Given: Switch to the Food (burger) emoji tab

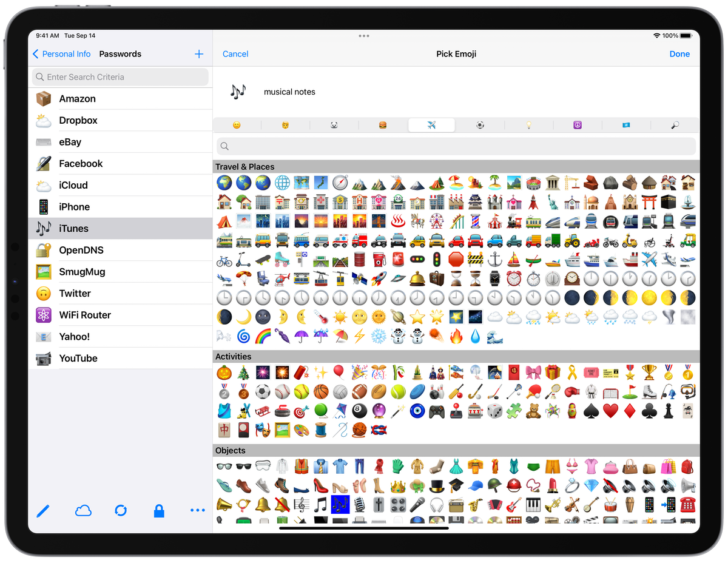Looking at the screenshot, I should point(383,125).
